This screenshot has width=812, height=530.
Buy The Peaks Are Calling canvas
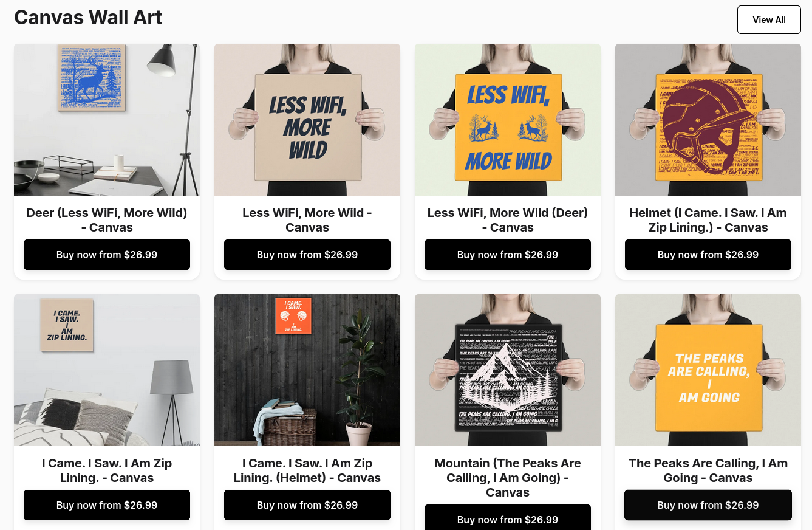point(708,505)
